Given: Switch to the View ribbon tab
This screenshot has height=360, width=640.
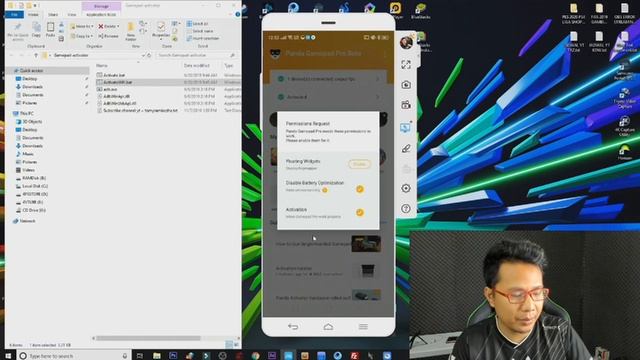Looking at the screenshot, I should 72,15.
